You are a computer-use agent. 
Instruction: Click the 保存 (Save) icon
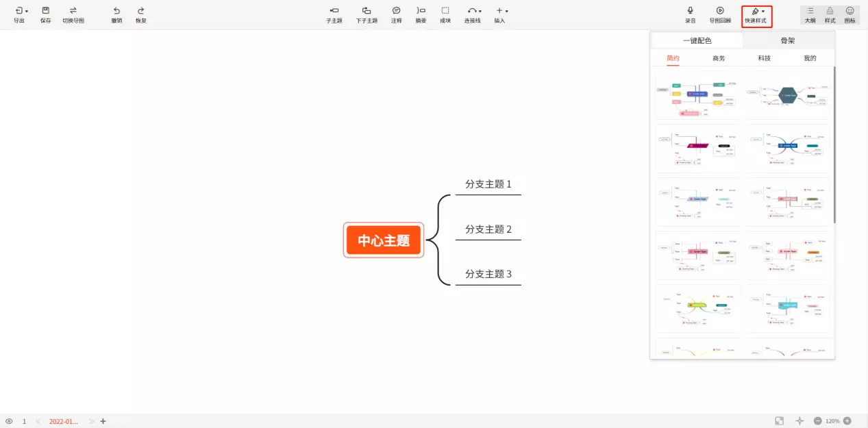pyautogui.click(x=45, y=11)
